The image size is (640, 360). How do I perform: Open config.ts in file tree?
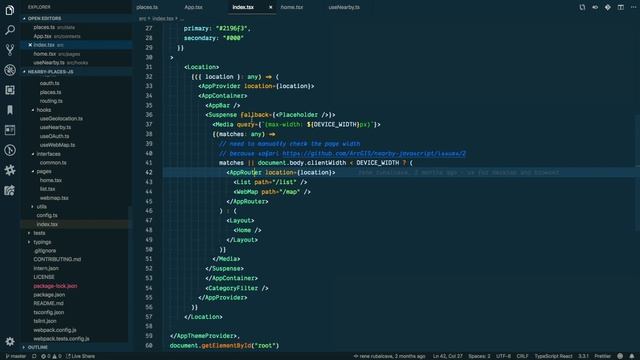(47, 216)
